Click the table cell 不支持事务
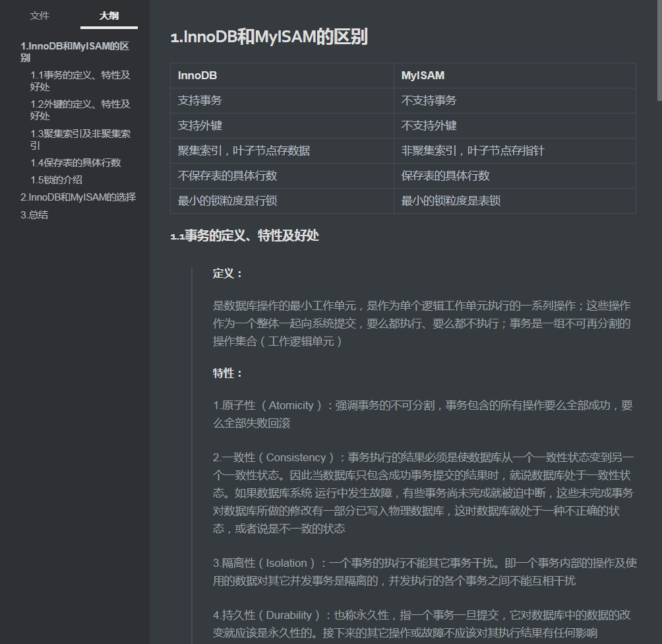 (515, 100)
